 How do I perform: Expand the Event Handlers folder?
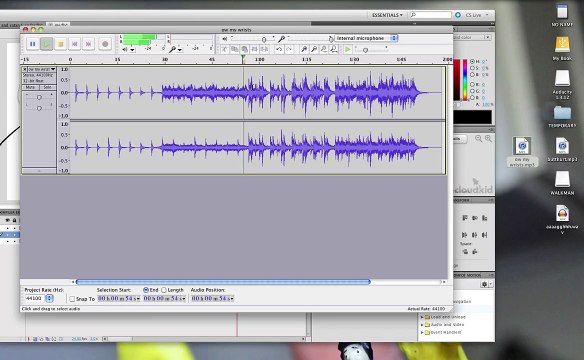(422, 332)
